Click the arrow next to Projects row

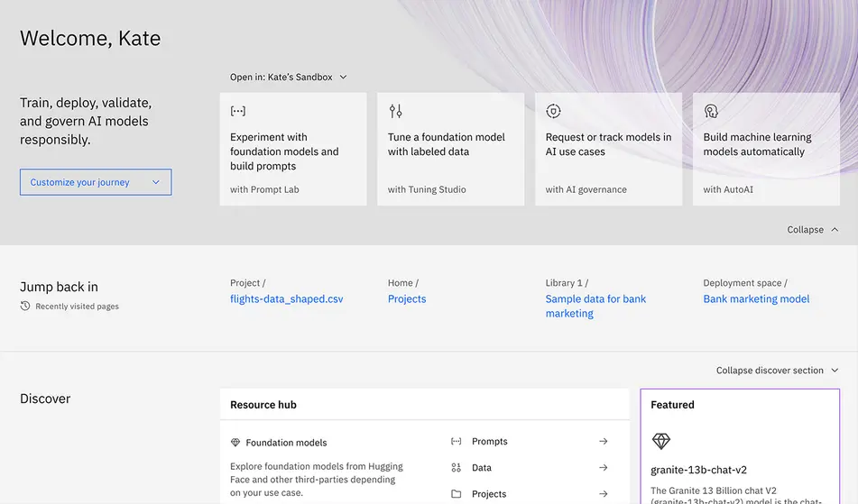(x=603, y=493)
